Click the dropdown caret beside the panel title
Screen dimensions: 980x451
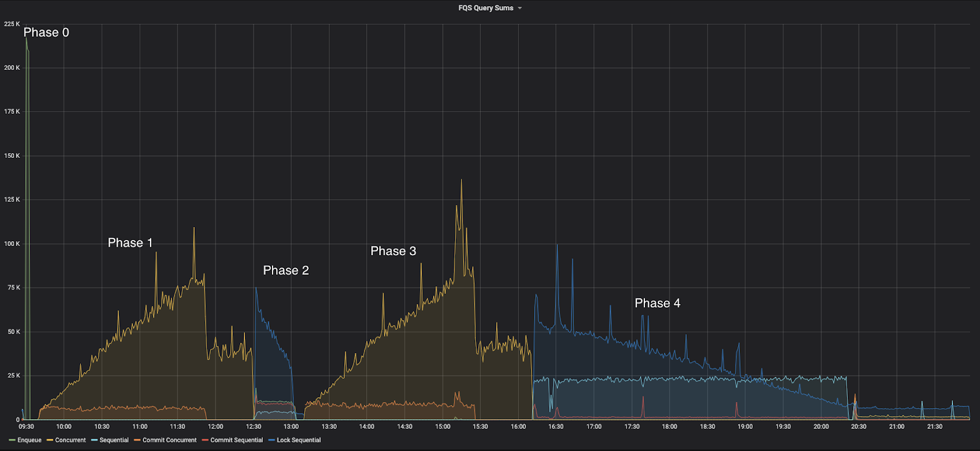pos(520,8)
